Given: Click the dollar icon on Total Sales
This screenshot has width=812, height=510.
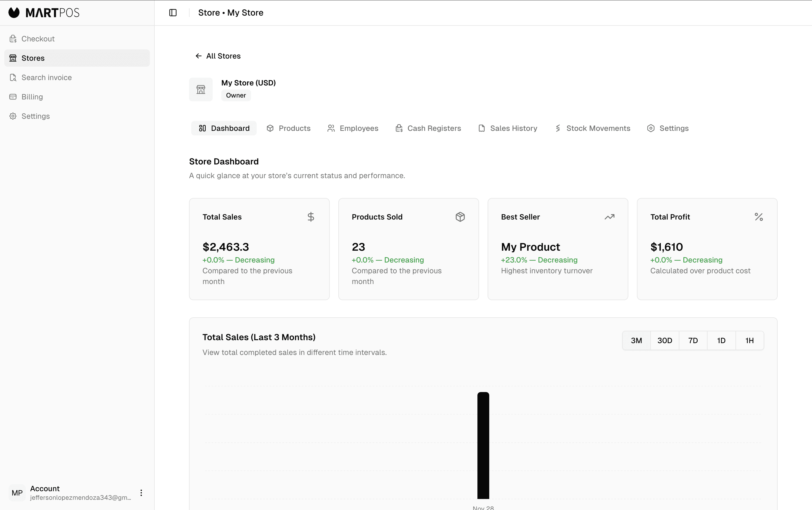Looking at the screenshot, I should [311, 217].
